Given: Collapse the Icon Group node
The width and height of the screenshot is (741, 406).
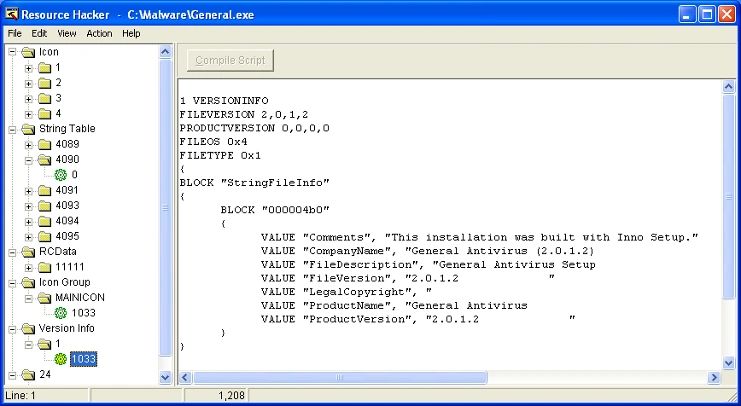Looking at the screenshot, I should 13,283.
